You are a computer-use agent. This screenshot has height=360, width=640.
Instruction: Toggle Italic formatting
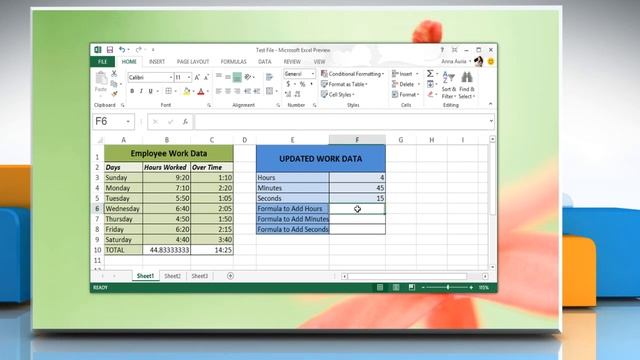(141, 91)
